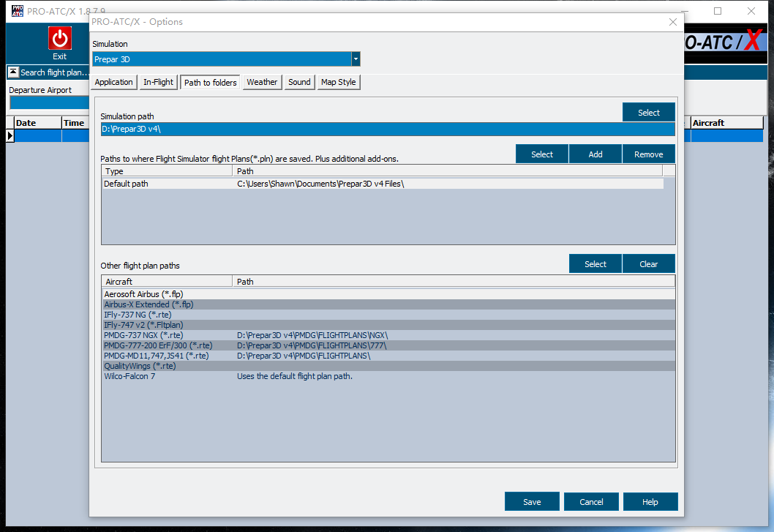Go to the Sound tab

click(299, 83)
